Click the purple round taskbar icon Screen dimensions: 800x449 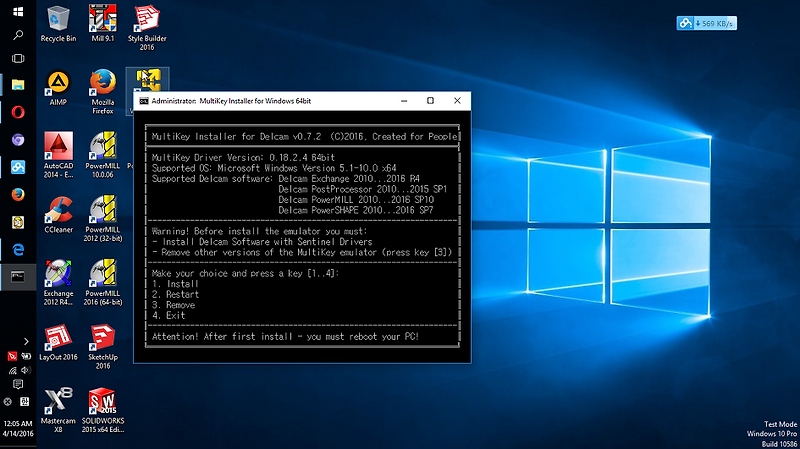(18, 140)
